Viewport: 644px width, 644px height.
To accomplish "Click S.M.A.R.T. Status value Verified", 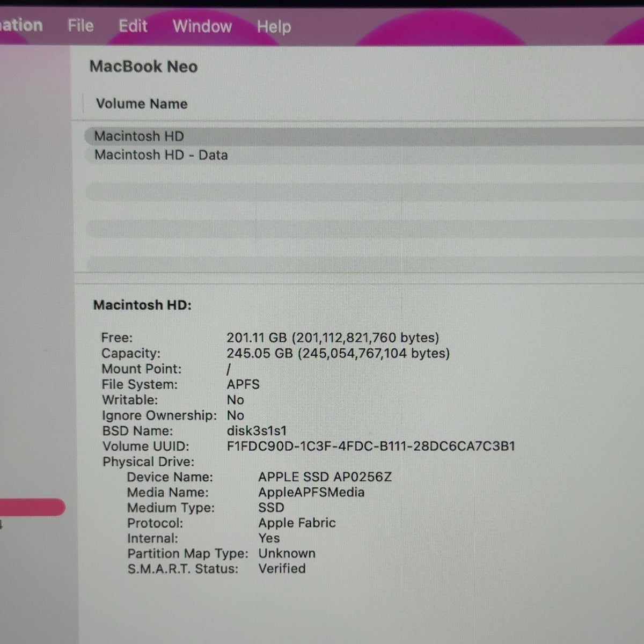I will click(x=282, y=568).
